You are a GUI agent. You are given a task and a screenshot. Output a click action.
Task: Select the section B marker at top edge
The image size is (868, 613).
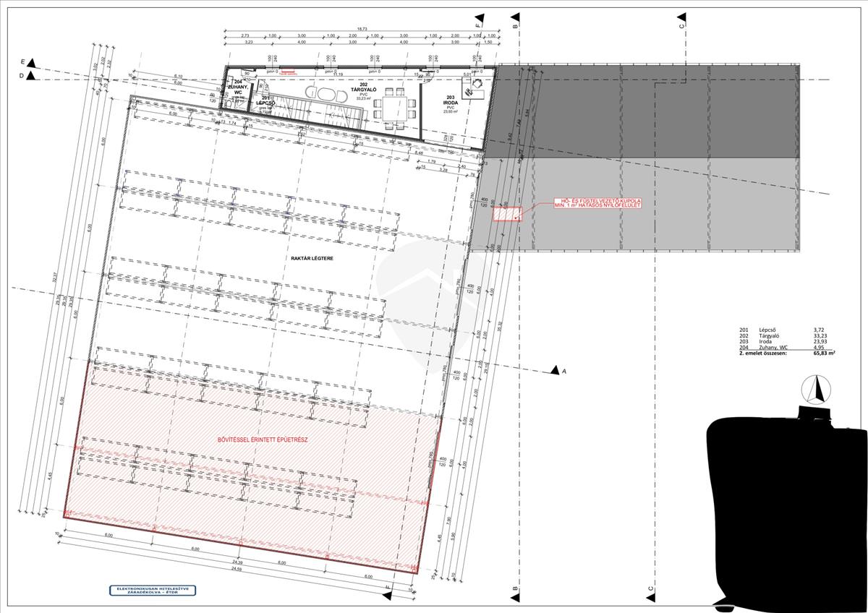click(515, 21)
